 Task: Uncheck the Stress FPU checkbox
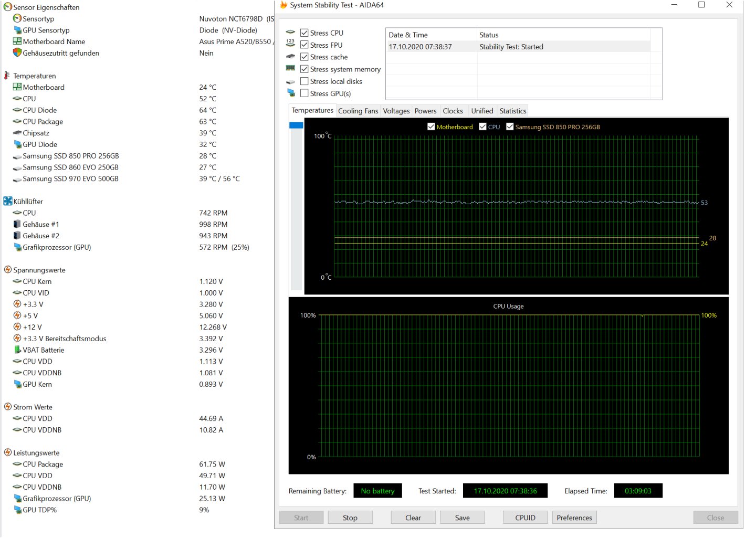coord(304,45)
